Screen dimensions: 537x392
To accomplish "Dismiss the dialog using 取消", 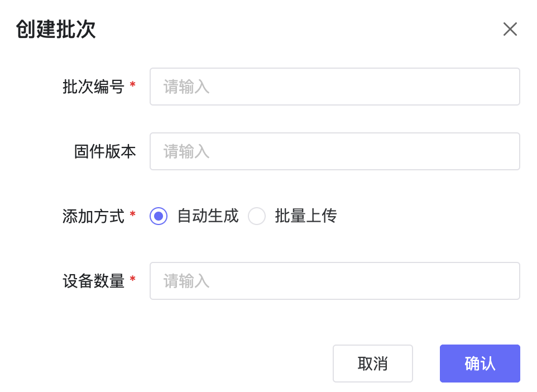I will tap(372, 363).
